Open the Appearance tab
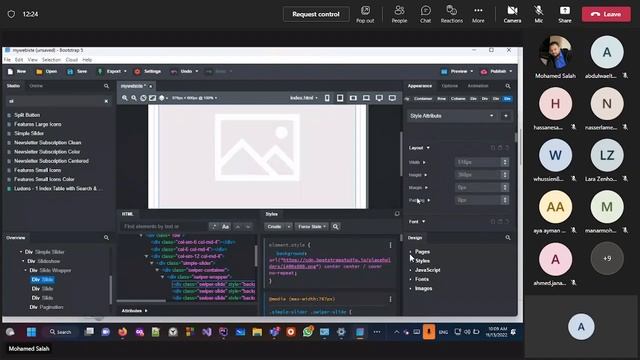The height and width of the screenshot is (360, 640). (x=420, y=86)
